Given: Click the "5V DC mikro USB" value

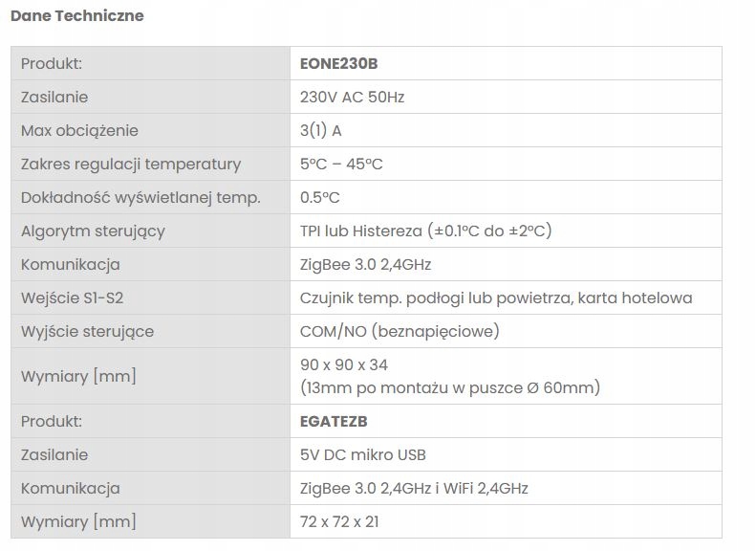Looking at the screenshot, I should point(363,454).
